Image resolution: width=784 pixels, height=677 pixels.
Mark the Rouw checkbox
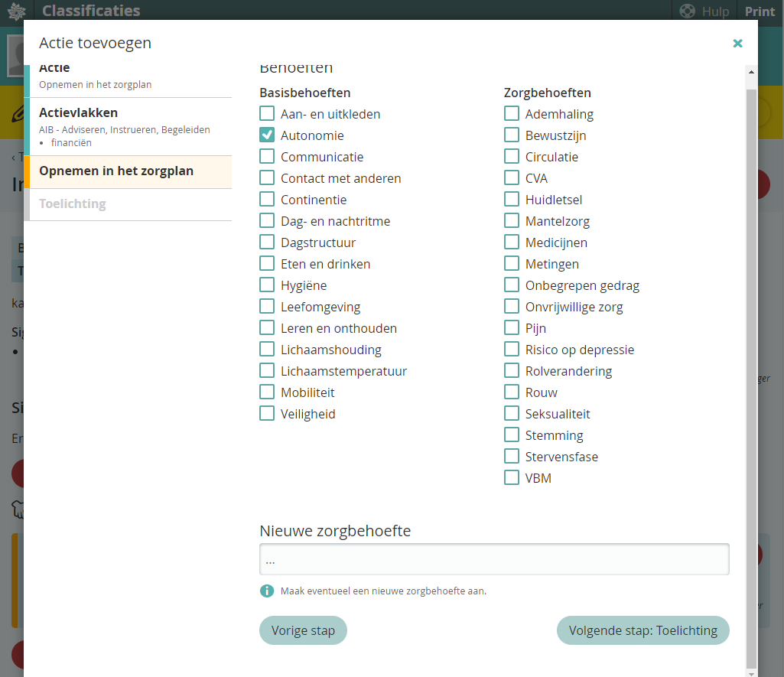tap(512, 392)
